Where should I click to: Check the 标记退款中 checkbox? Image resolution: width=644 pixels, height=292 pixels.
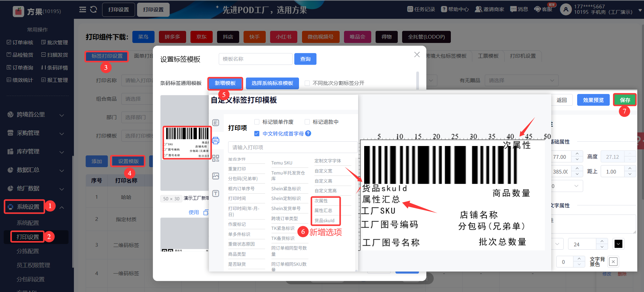307,122
